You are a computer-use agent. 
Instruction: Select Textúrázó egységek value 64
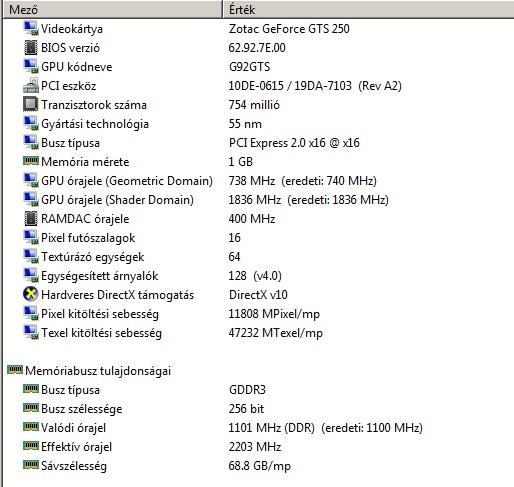235,257
